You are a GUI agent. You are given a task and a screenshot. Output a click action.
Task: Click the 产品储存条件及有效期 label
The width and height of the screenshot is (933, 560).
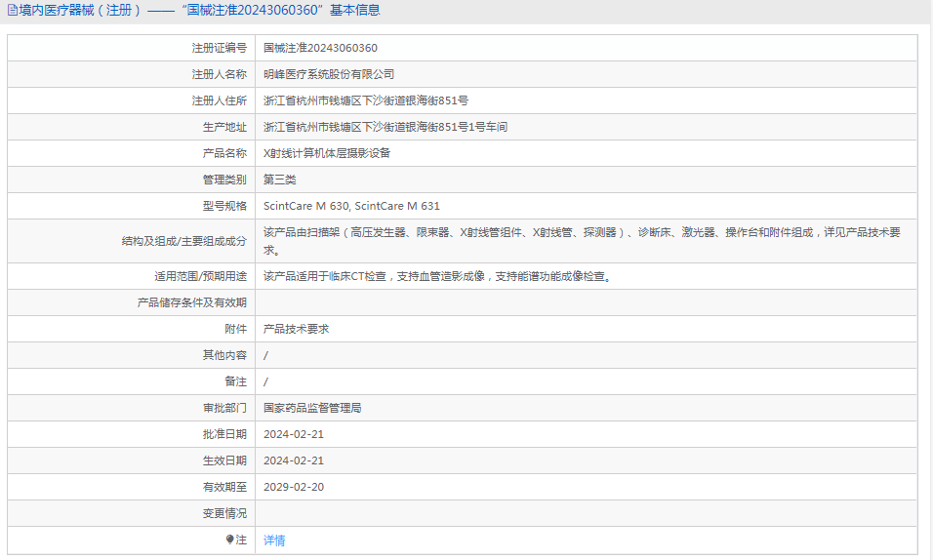191,302
